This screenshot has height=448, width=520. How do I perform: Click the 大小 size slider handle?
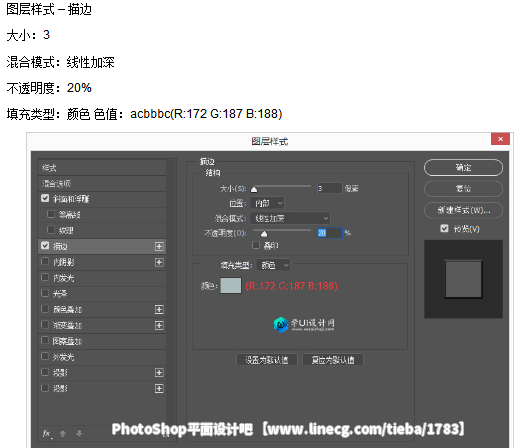point(254,190)
